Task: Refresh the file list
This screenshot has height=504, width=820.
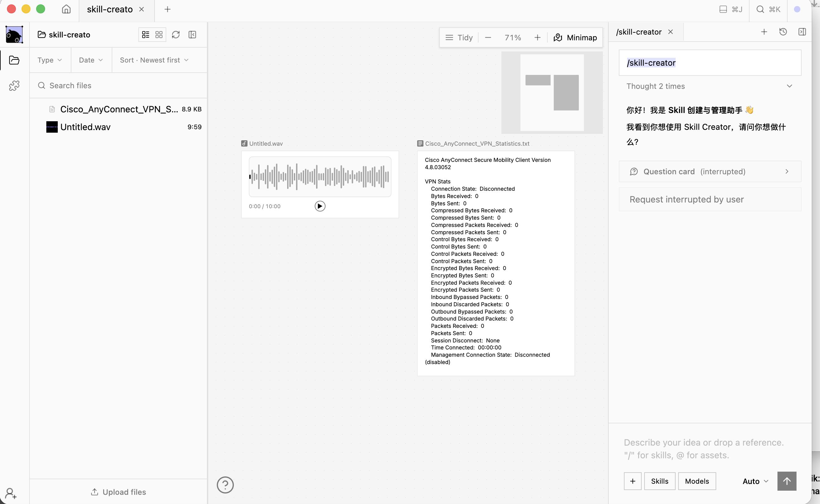Action: click(x=175, y=35)
